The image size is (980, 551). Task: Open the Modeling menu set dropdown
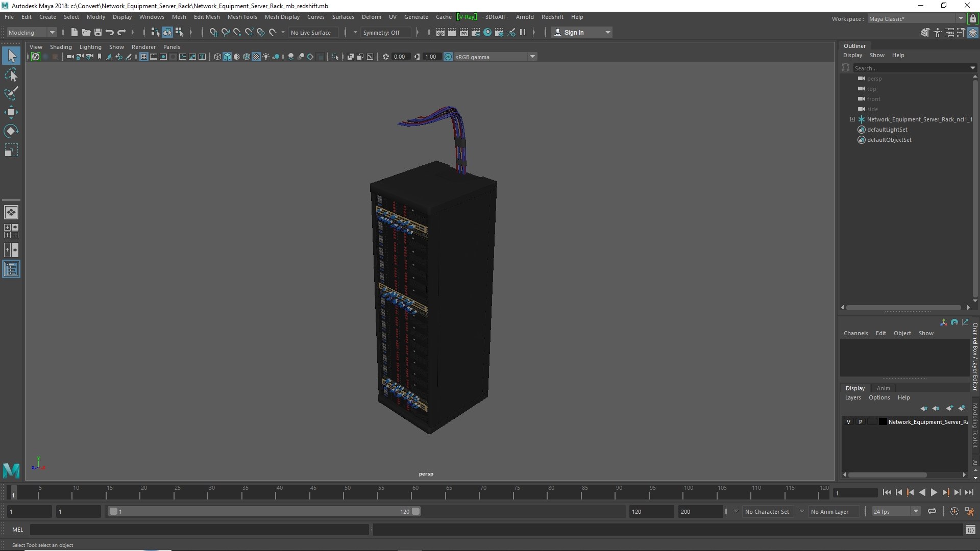(32, 32)
